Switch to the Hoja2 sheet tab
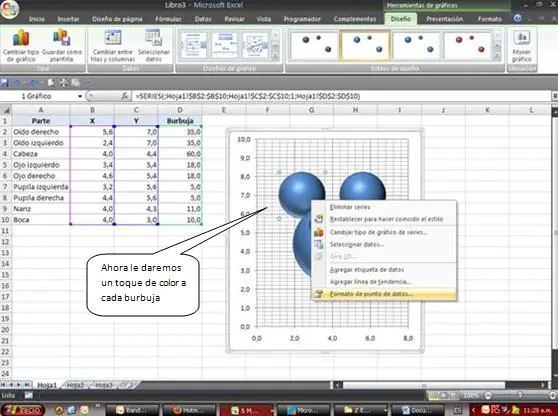Viewport: 558px width, 416px height. click(75, 385)
